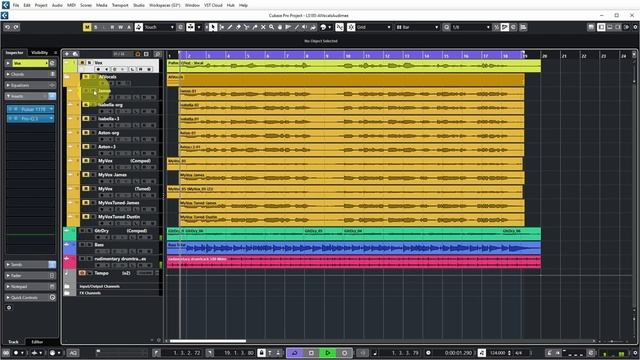The height and width of the screenshot is (360, 640).
Task: Open the Audio menu
Action: pos(57,5)
